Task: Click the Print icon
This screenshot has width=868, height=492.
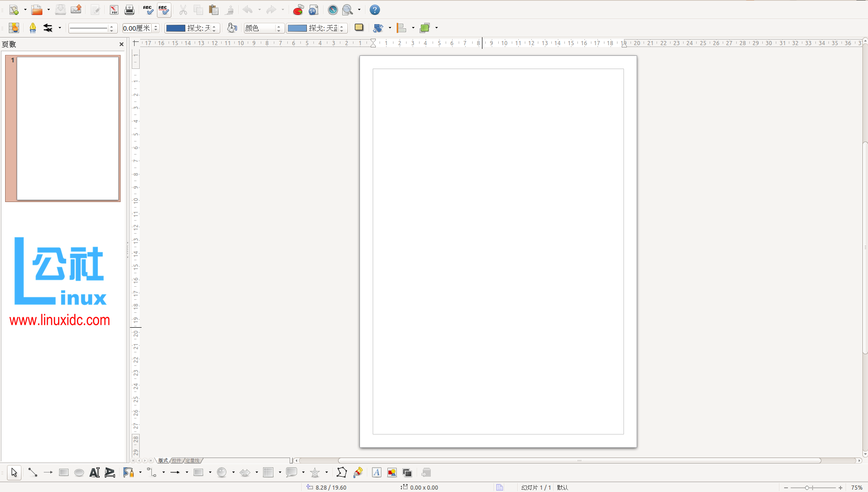Action: 129,10
